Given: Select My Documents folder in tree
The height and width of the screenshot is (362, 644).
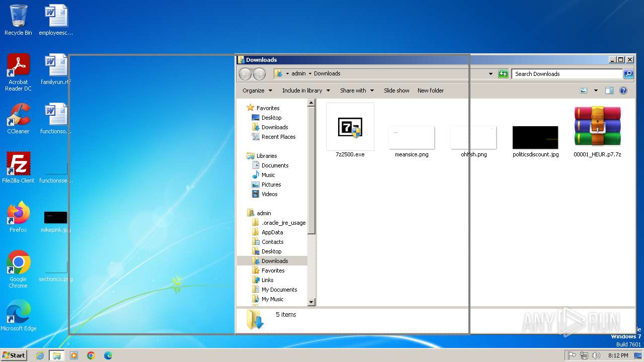Looking at the screenshot, I should (x=279, y=290).
